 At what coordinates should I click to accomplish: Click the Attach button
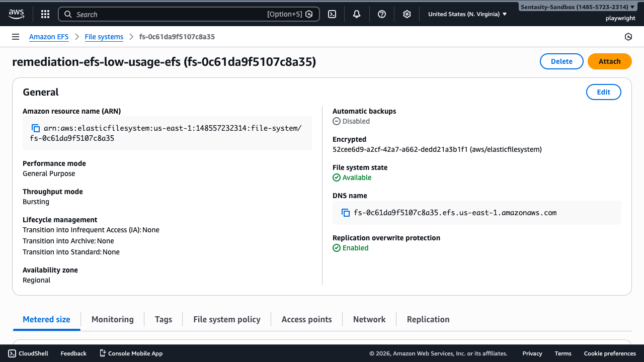pyautogui.click(x=609, y=61)
